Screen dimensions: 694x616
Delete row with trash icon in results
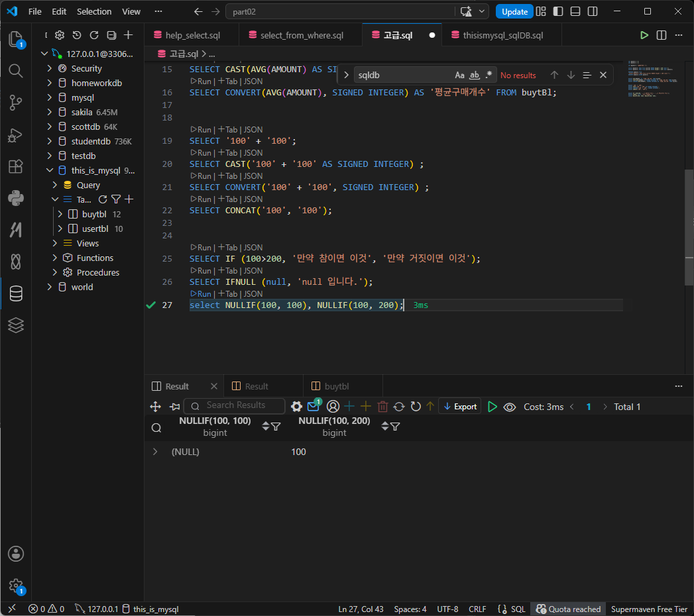[x=383, y=407]
